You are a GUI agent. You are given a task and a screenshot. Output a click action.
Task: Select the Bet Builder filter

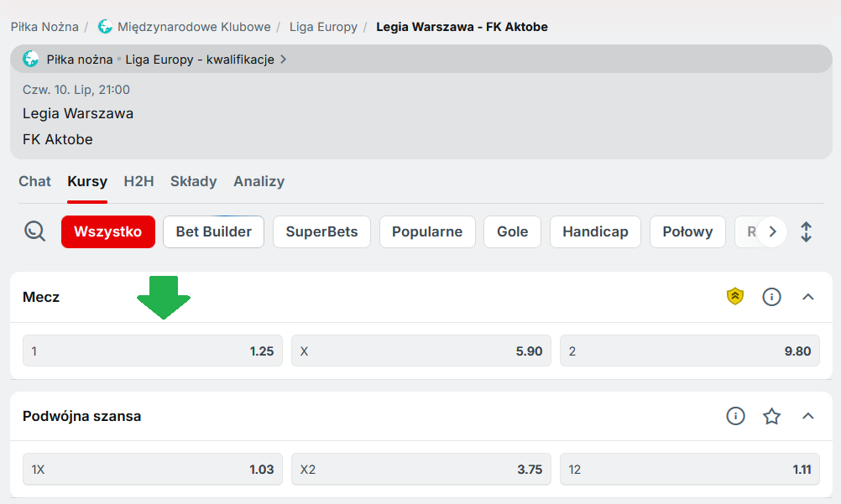(213, 232)
